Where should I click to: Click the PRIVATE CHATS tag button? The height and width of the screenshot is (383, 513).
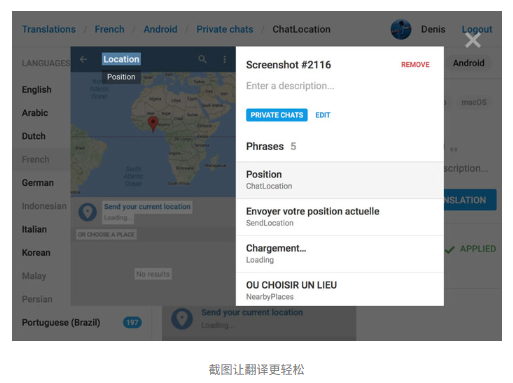click(277, 115)
